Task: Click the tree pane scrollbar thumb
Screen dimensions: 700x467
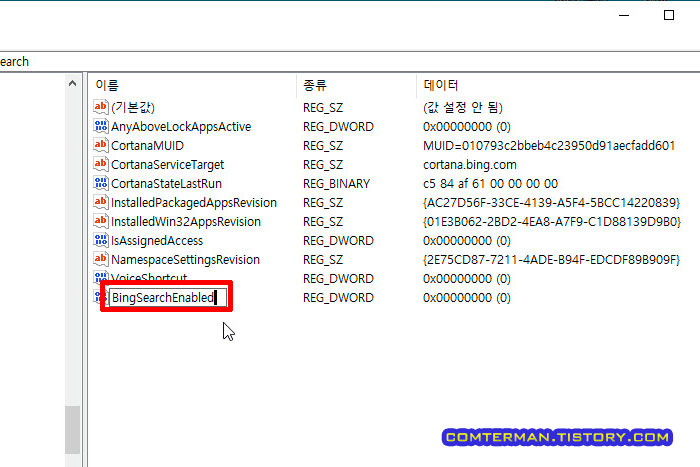Action: (x=72, y=429)
